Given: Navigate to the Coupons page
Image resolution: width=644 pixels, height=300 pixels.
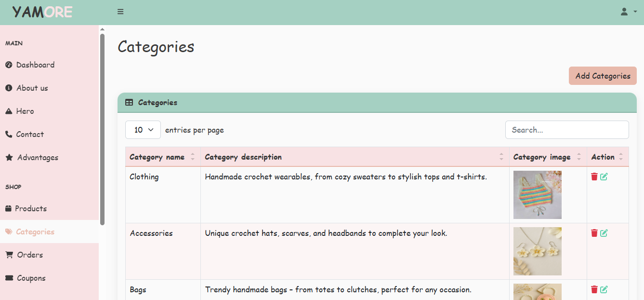Looking at the screenshot, I should 31,278.
